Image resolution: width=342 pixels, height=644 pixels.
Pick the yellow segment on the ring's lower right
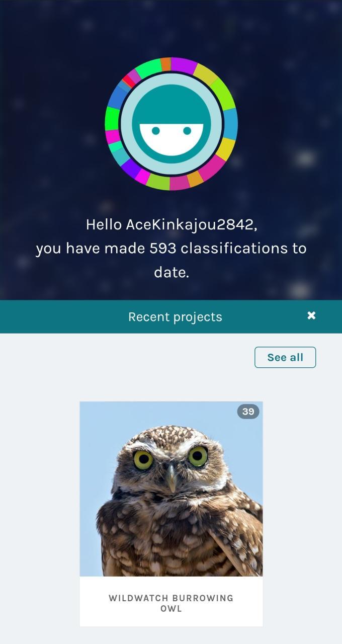click(x=226, y=148)
